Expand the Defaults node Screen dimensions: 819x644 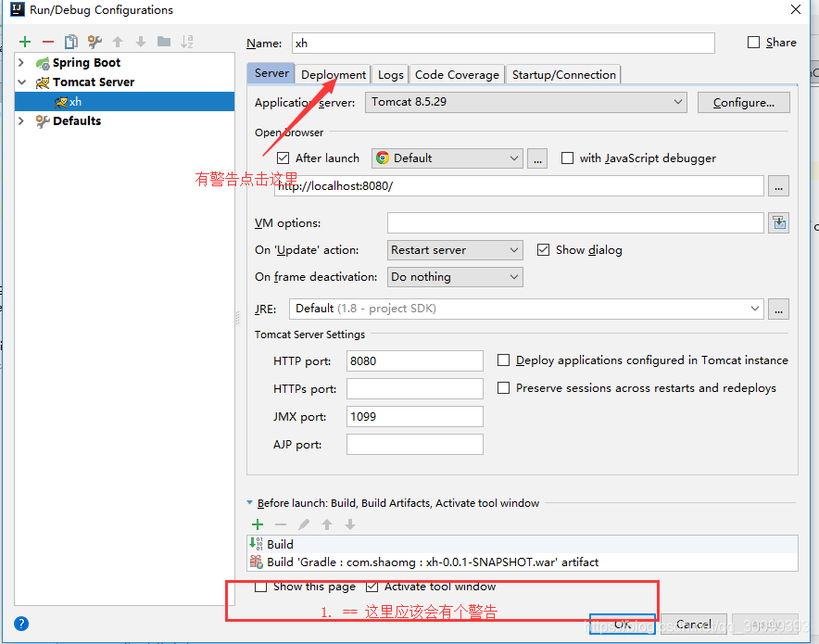click(x=21, y=120)
